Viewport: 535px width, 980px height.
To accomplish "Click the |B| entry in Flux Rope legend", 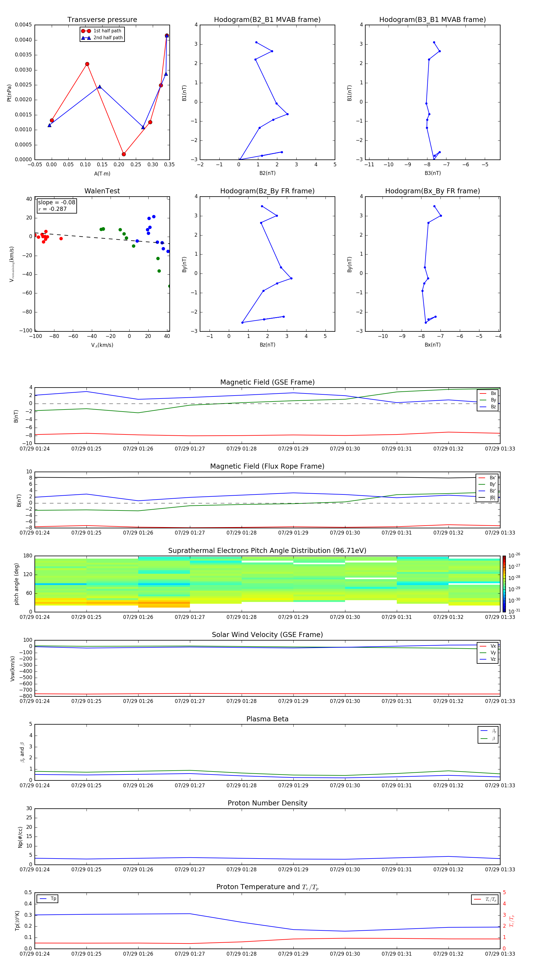I will pyautogui.click(x=487, y=498).
